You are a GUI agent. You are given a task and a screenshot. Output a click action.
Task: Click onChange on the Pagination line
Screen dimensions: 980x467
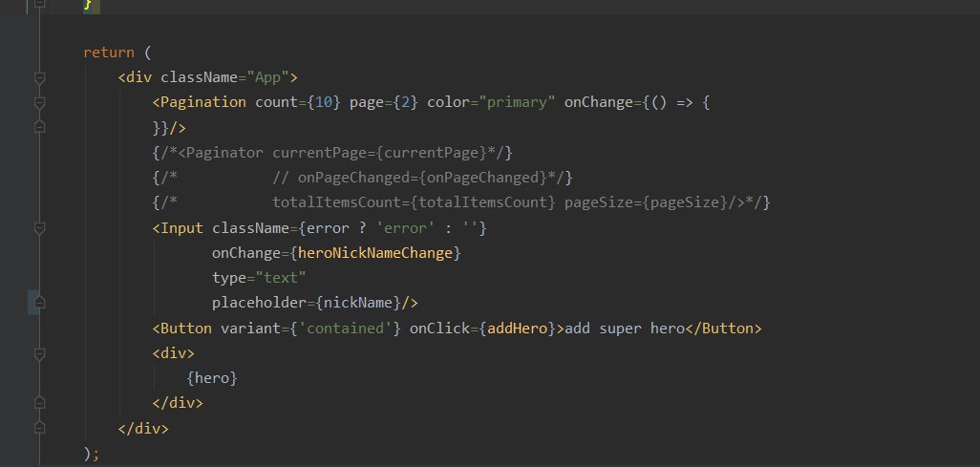point(599,102)
